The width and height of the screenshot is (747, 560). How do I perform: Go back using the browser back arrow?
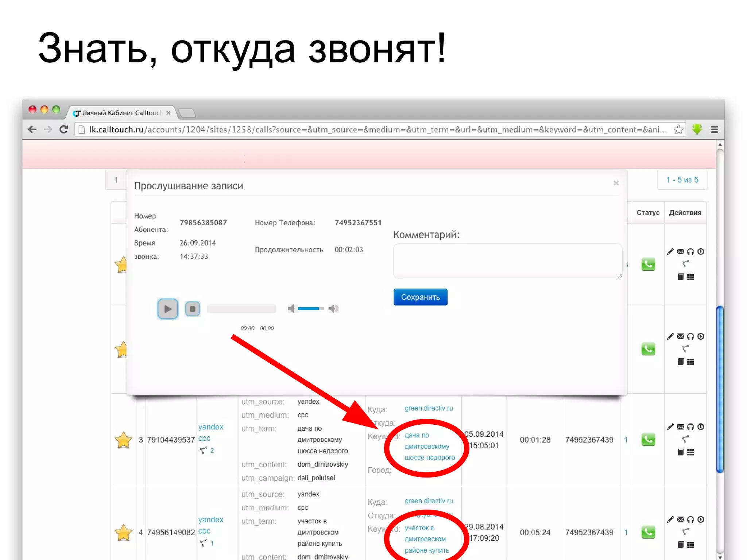(32, 129)
